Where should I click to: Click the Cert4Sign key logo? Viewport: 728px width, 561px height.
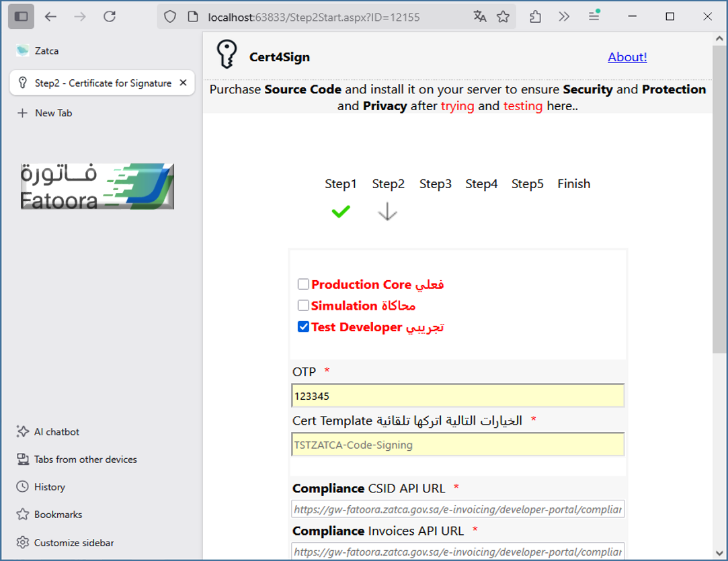click(227, 55)
